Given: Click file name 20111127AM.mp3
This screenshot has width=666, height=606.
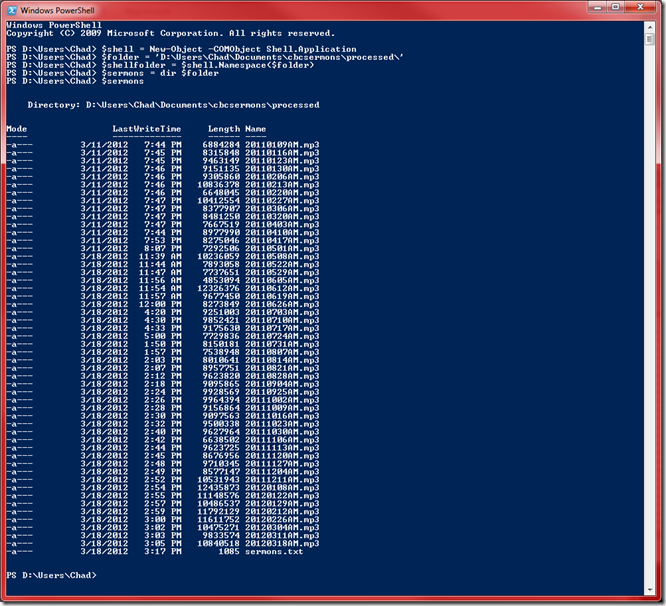Looking at the screenshot, I should (282, 464).
